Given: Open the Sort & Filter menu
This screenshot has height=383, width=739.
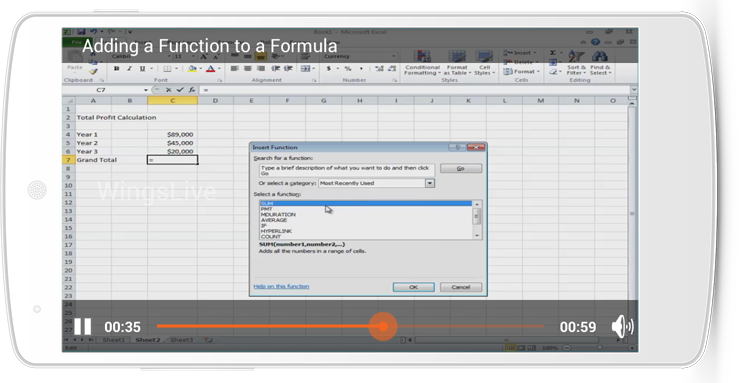Looking at the screenshot, I should coord(576,64).
